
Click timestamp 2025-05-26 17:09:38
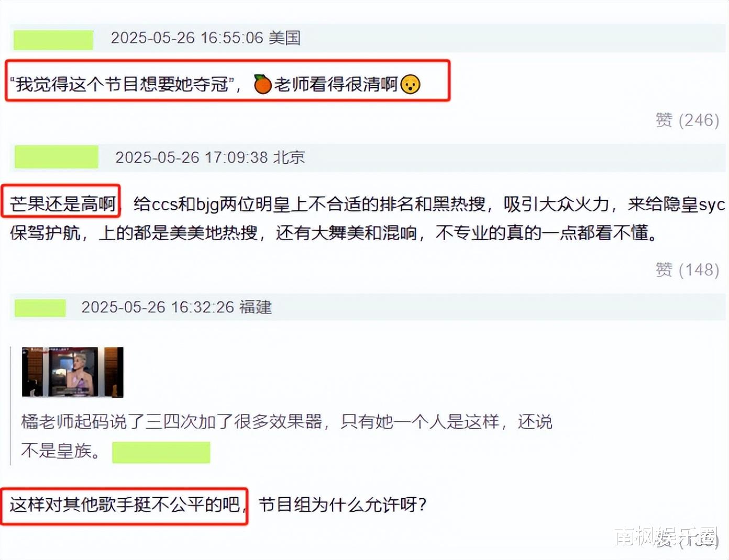(192, 157)
